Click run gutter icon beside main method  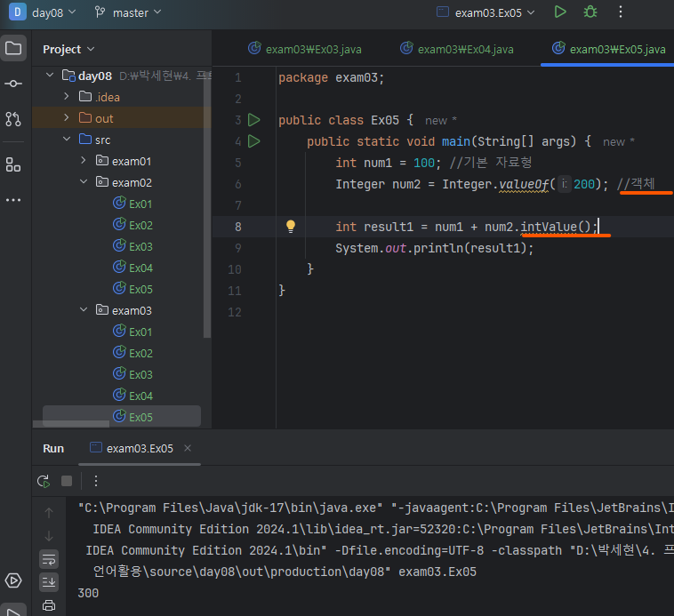[x=254, y=141]
